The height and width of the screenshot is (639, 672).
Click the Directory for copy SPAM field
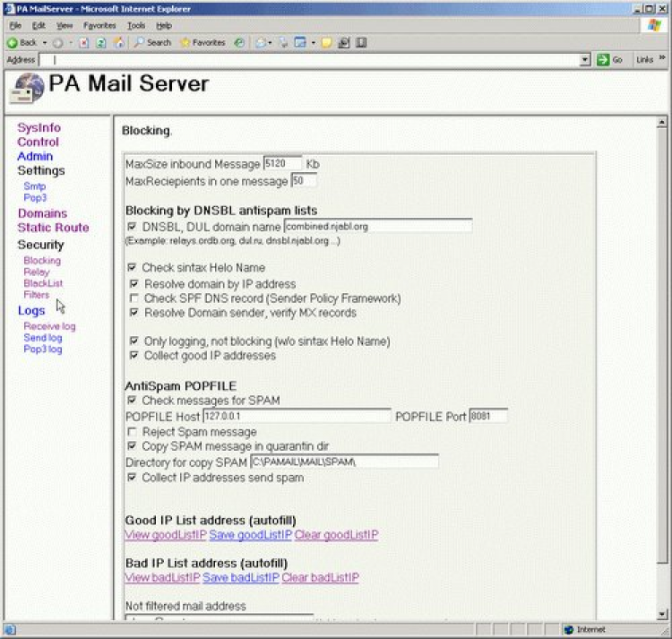(345, 462)
